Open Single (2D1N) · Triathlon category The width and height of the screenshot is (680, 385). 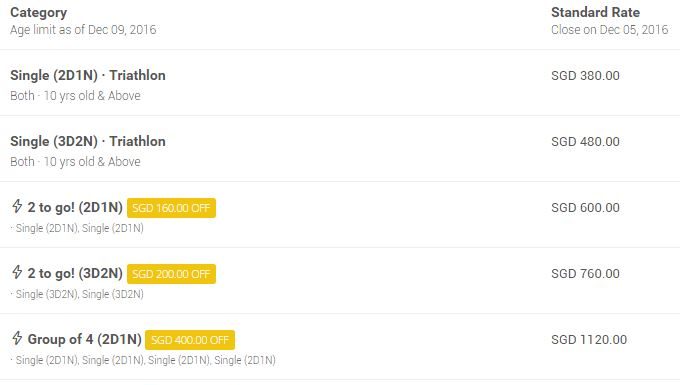[88, 75]
